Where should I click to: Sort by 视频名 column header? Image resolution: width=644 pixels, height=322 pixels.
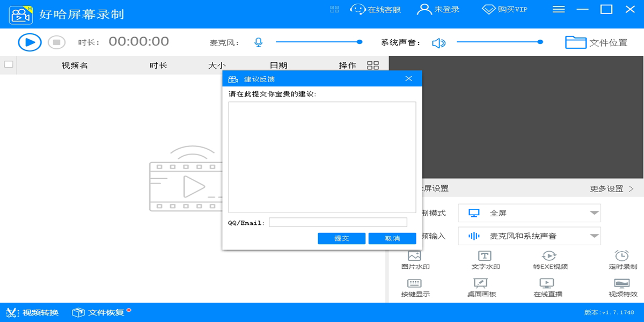[x=75, y=65]
